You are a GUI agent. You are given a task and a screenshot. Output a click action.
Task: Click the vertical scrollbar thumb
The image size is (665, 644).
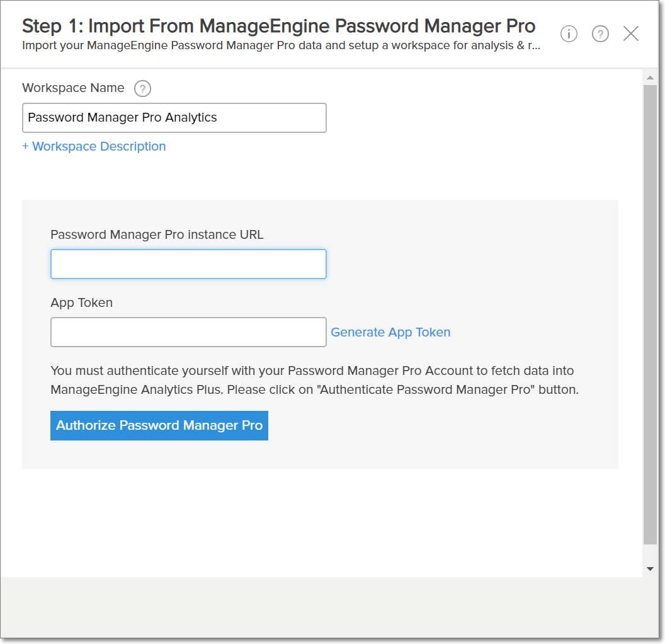650,315
